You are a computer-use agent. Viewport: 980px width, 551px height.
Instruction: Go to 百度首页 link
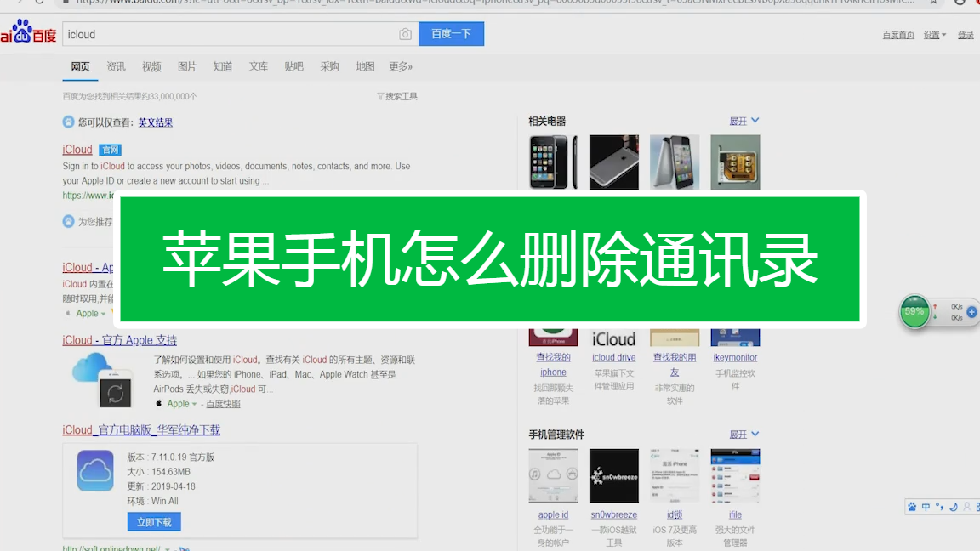click(x=898, y=35)
